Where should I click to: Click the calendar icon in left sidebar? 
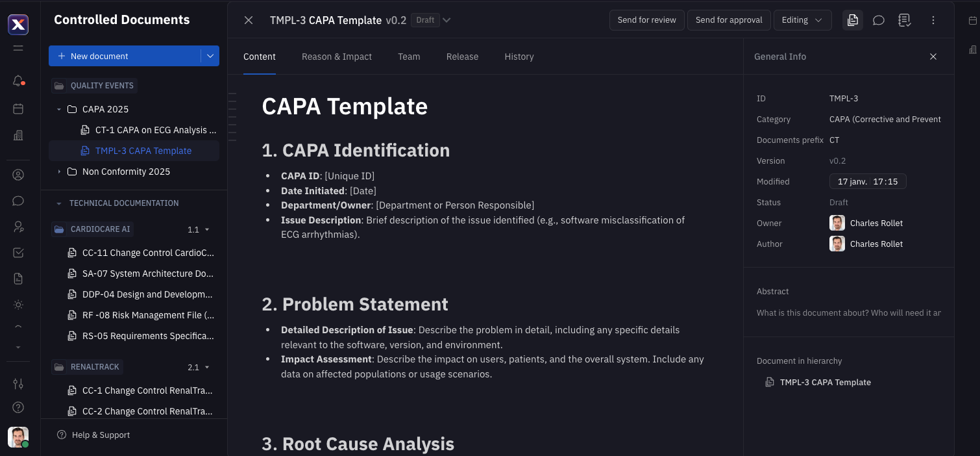(x=18, y=108)
